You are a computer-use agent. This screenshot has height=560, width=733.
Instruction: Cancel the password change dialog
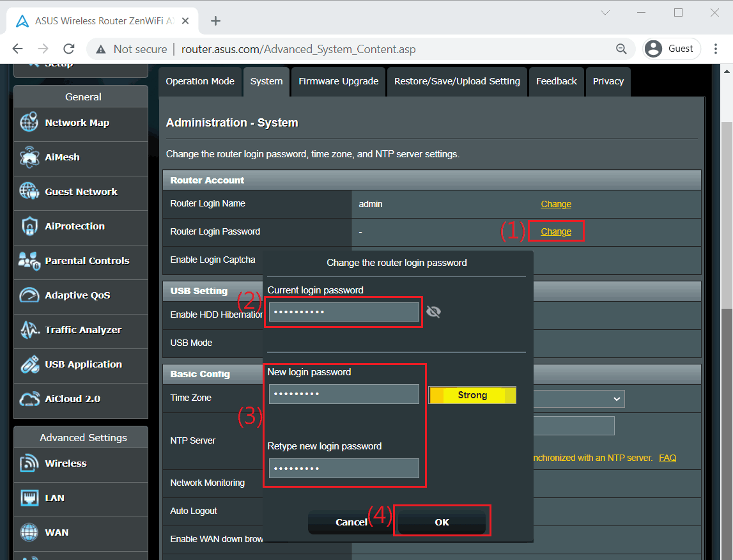351,522
